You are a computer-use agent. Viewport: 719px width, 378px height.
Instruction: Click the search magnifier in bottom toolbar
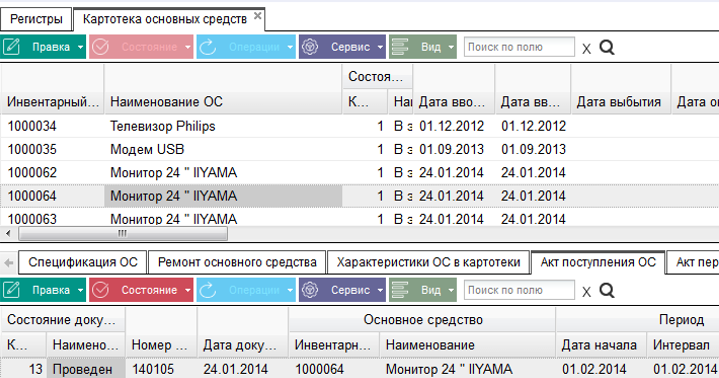coord(607,290)
